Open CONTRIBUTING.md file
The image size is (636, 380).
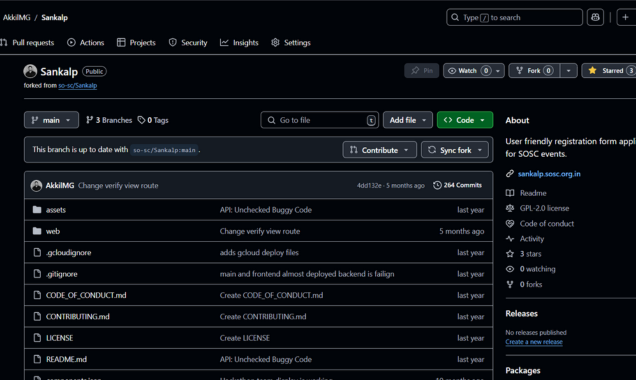coord(77,317)
